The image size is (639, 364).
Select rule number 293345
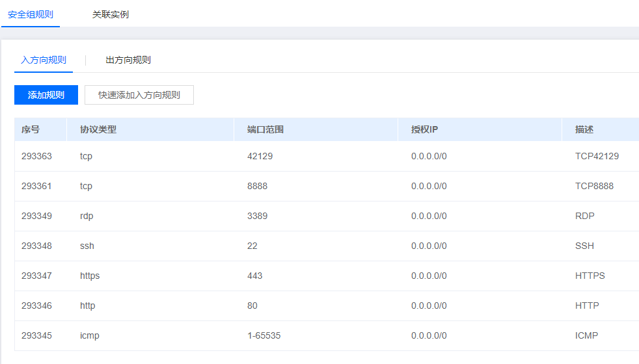click(x=36, y=336)
